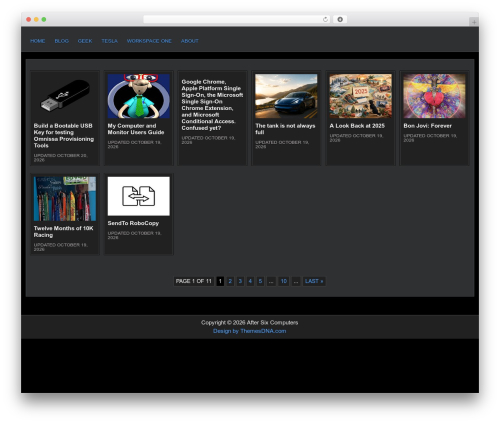Click the updated date under My Computer and Monitor Users Guide
Image resolution: width=500 pixels, height=423 pixels.
point(134,144)
